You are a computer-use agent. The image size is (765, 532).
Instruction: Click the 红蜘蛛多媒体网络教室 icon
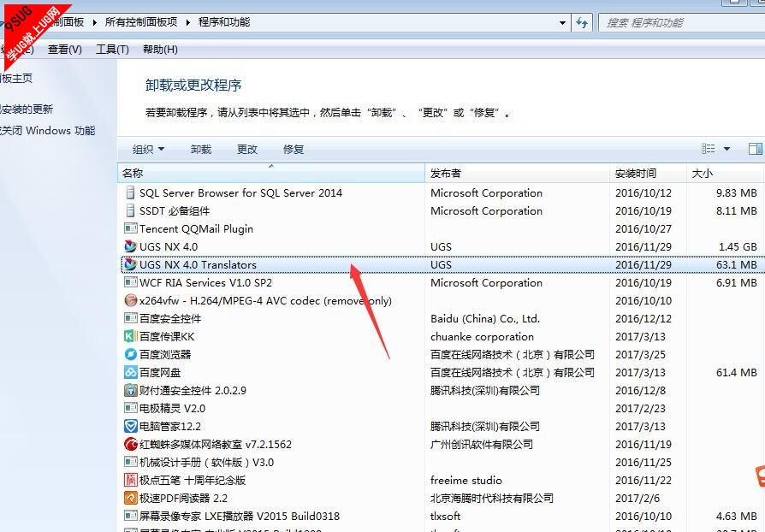[130, 444]
